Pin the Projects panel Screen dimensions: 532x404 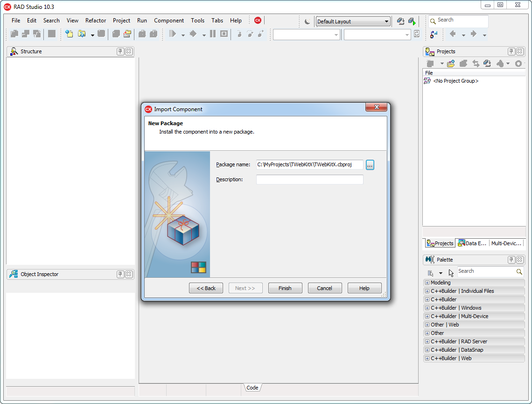511,51
